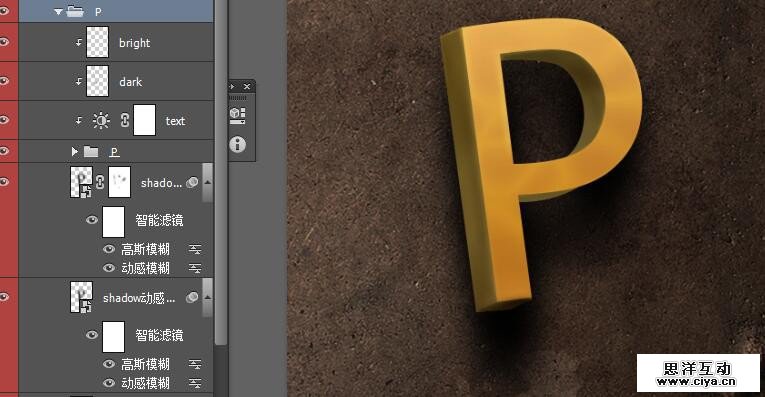
Task: Open blending options for 高斯模糊 under shado...
Action: click(x=195, y=250)
